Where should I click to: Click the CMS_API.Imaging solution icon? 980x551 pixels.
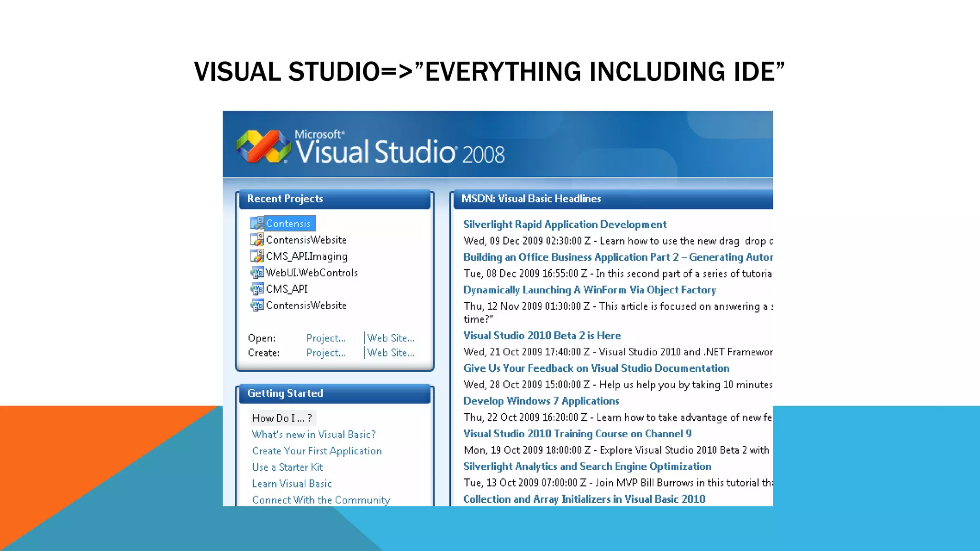257,256
